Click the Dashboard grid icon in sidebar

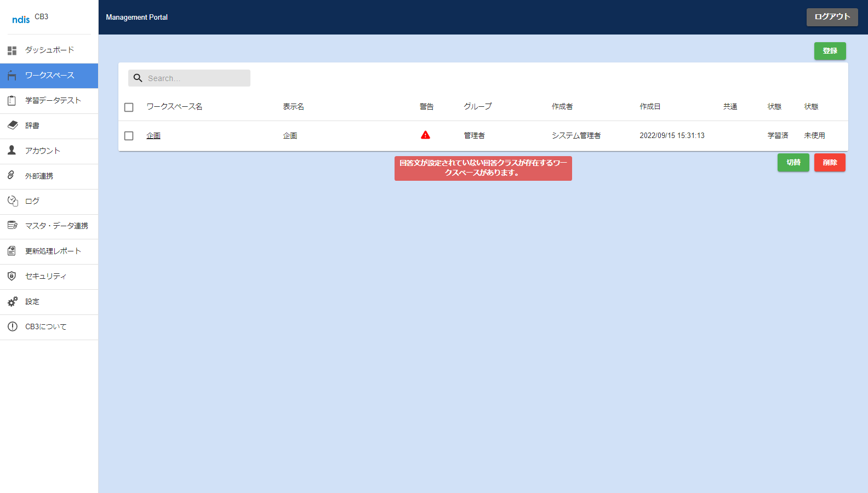click(x=12, y=50)
